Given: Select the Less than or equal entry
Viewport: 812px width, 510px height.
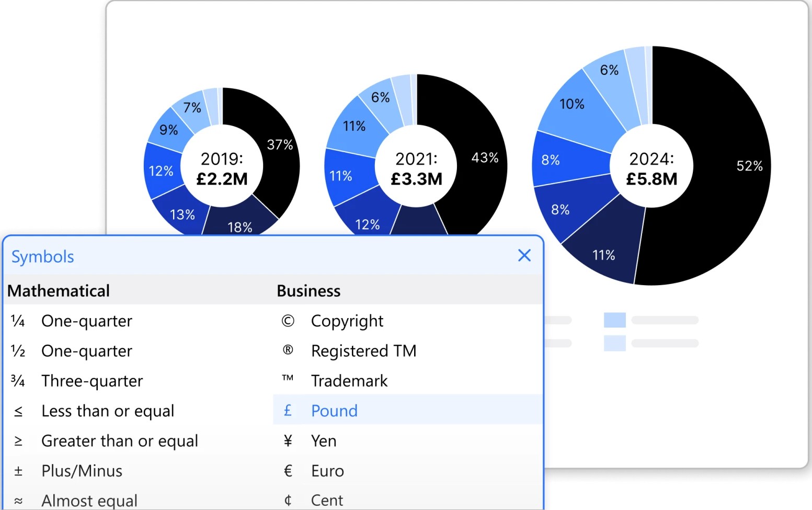Looking at the screenshot, I should click(107, 411).
